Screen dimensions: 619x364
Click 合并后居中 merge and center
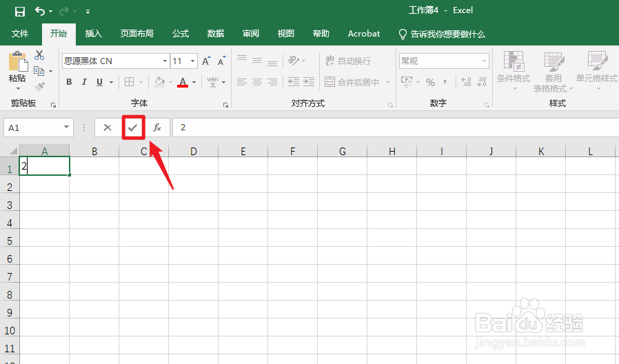coord(352,82)
